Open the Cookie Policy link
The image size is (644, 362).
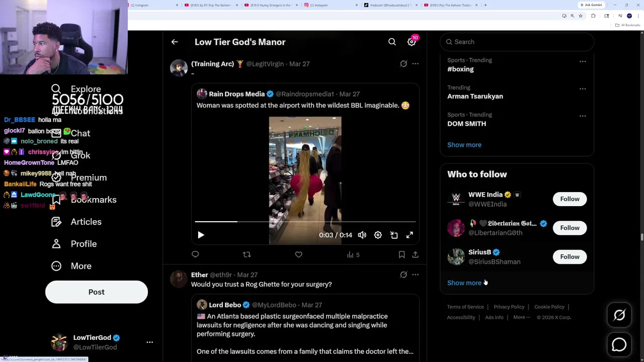coord(549,307)
